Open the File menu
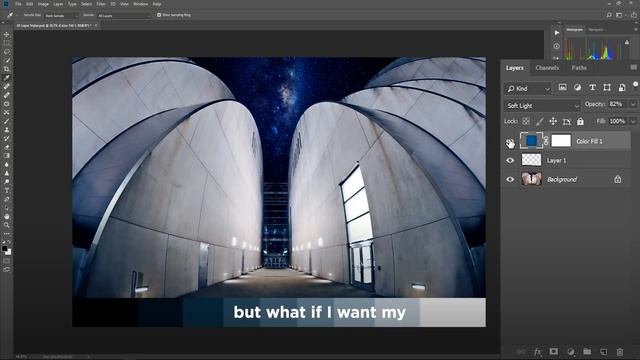The height and width of the screenshot is (360, 640). 18,4
